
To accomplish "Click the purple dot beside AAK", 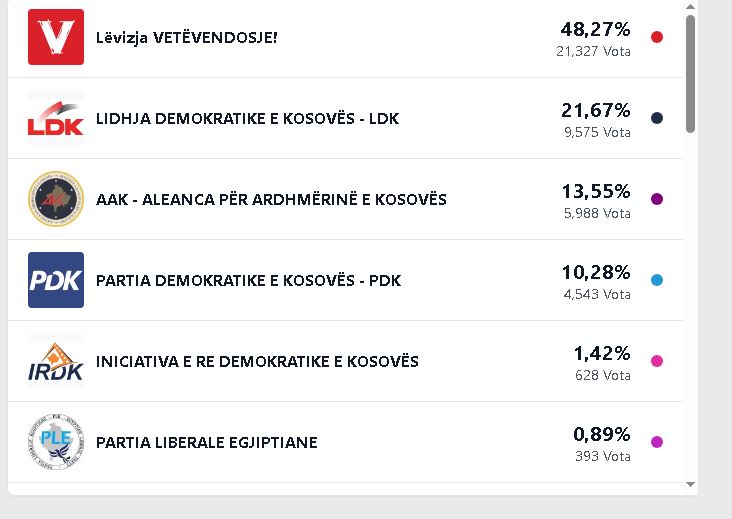I will (x=657, y=199).
